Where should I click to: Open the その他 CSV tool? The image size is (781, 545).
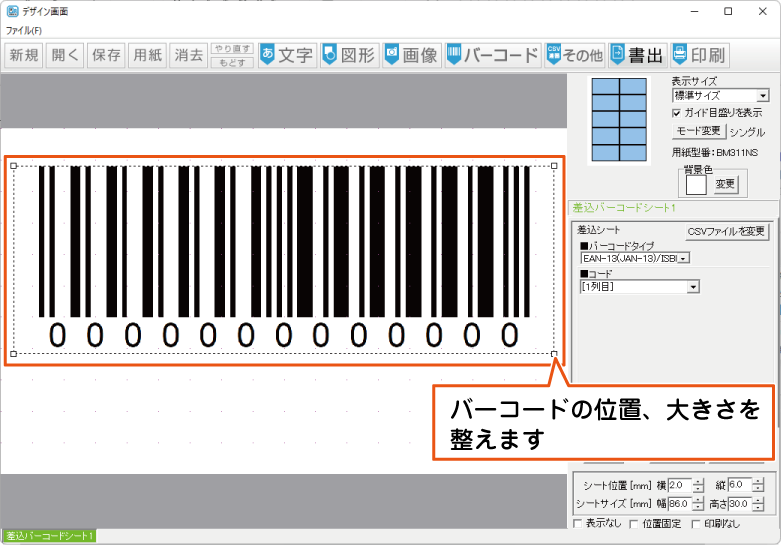(575, 55)
